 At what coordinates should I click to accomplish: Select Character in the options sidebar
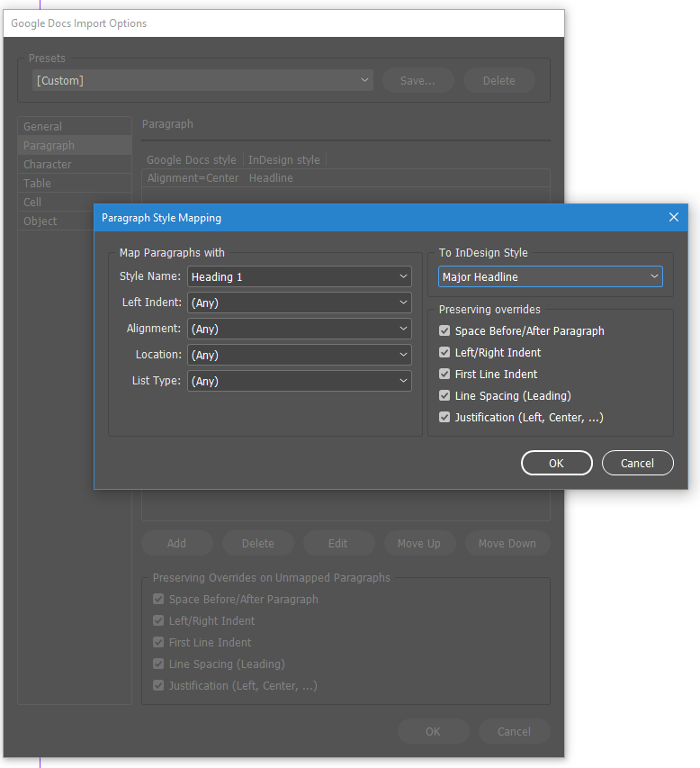75,164
